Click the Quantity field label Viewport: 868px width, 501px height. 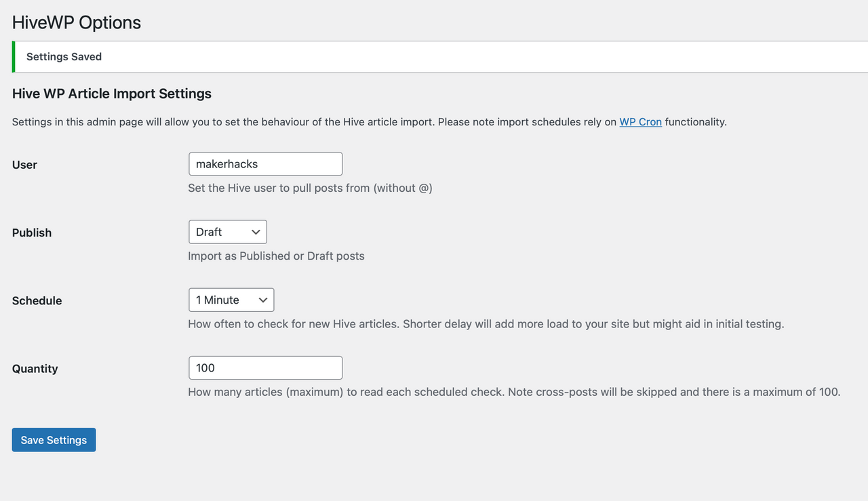pyautogui.click(x=35, y=368)
